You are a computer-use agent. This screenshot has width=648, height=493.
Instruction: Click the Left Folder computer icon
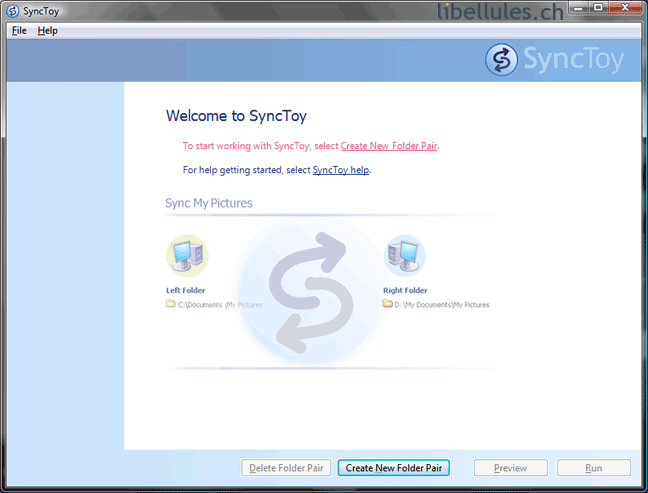coord(187,255)
